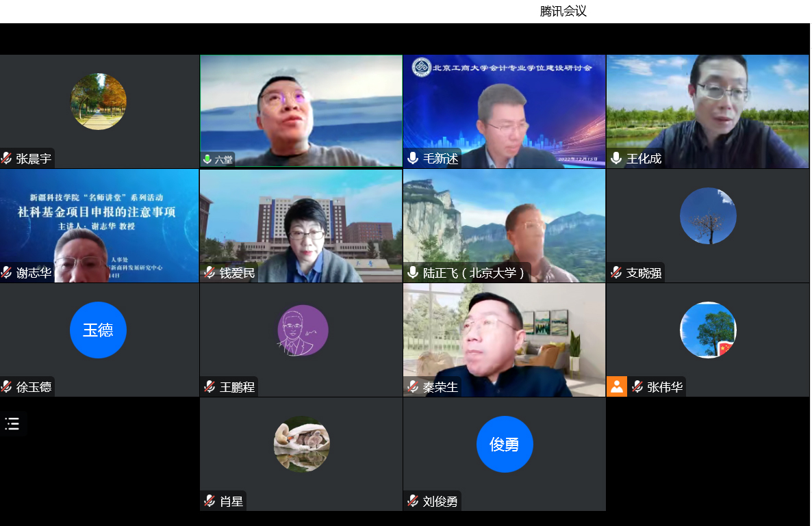Click 张晨宇's autumn tree-lined road avatar
Viewport: 812px width, 526px height.
coord(98,102)
